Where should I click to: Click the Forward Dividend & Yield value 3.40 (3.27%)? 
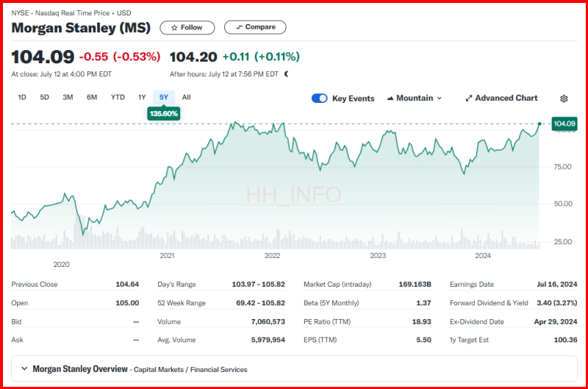coord(557,303)
